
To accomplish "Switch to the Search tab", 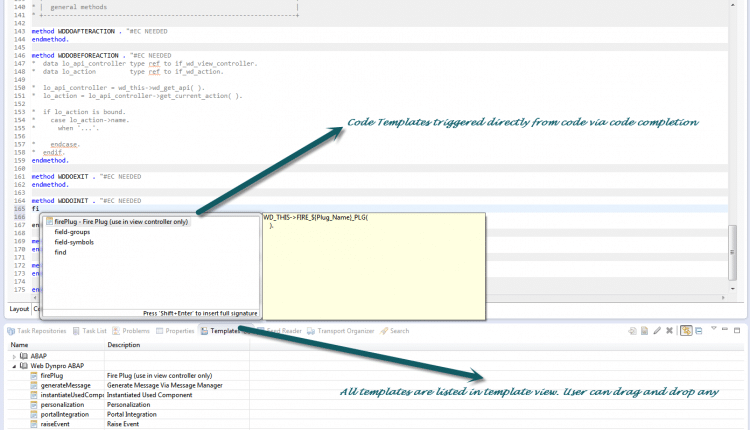I will (x=395, y=331).
